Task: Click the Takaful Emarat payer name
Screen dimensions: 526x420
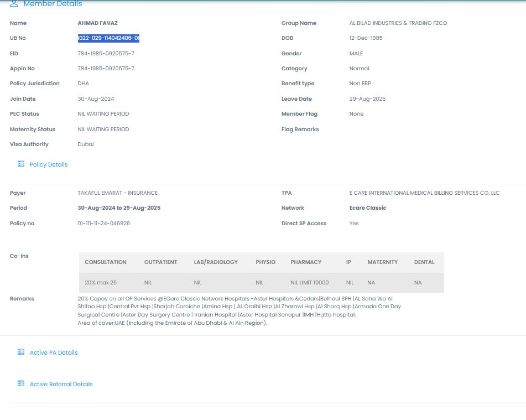Action: pyautogui.click(x=117, y=193)
